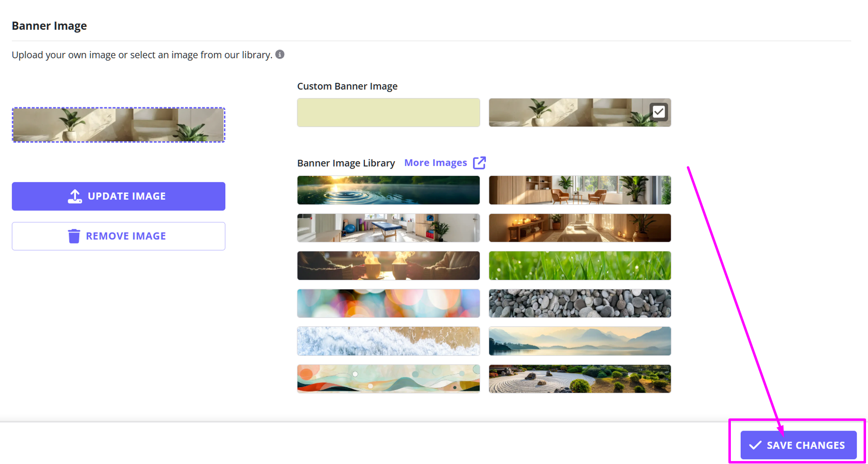The width and height of the screenshot is (868, 464).
Task: Click the upload icon on Update Image
Action: [74, 196]
